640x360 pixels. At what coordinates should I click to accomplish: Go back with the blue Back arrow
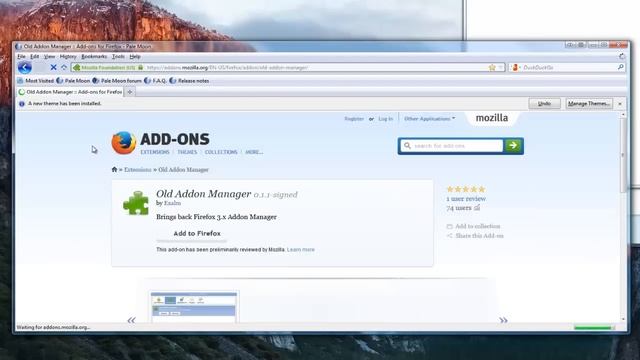(25, 67)
